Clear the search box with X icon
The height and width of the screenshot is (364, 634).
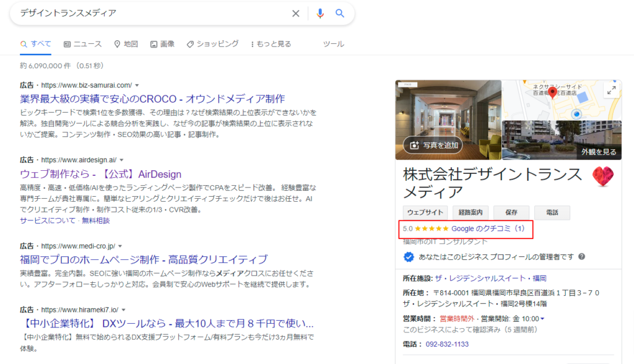[295, 14]
